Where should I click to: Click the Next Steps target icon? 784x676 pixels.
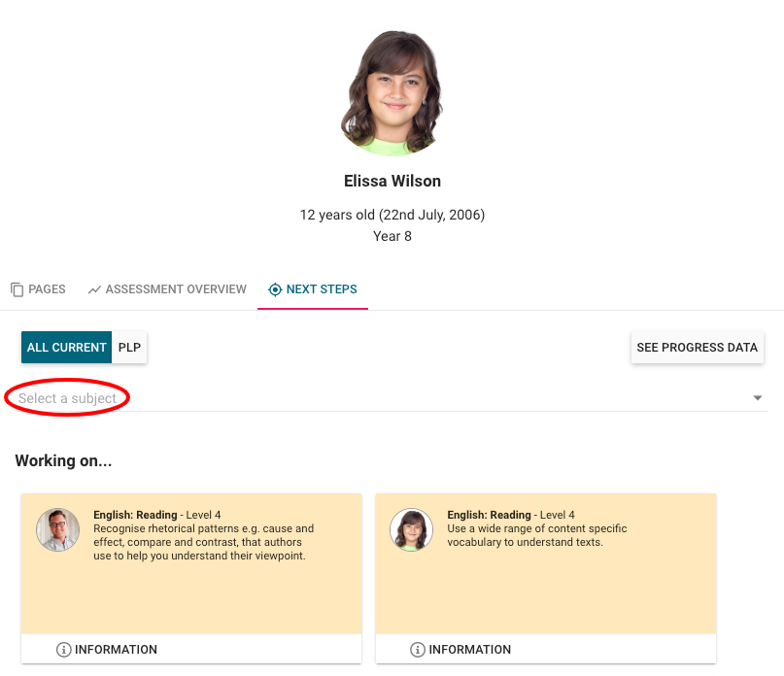click(x=275, y=289)
